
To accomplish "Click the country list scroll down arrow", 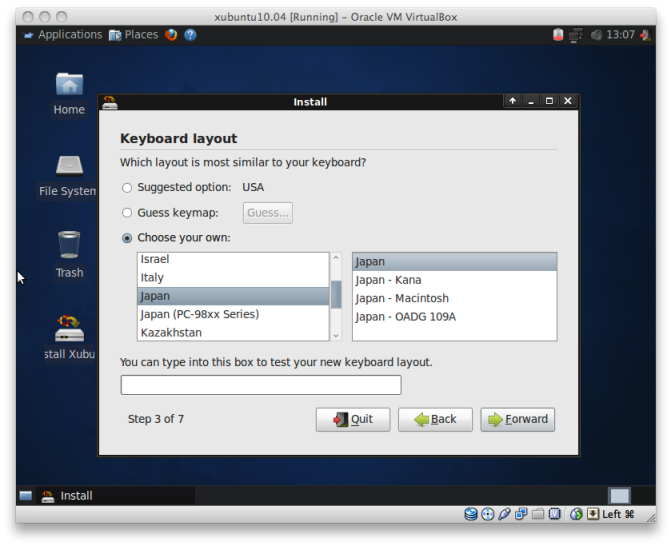I will coord(336,336).
